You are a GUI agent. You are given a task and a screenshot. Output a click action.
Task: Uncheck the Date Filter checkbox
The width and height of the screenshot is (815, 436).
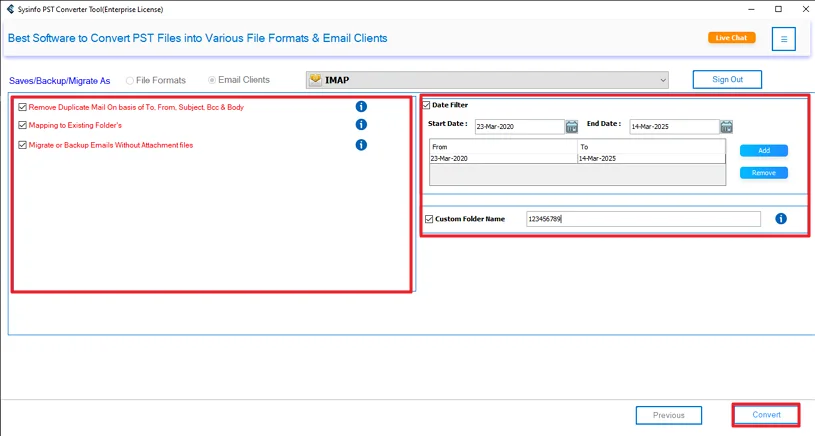[427, 105]
